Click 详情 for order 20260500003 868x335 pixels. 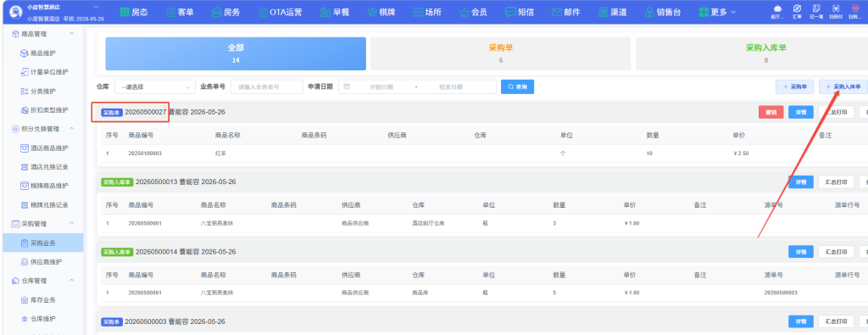801,321
